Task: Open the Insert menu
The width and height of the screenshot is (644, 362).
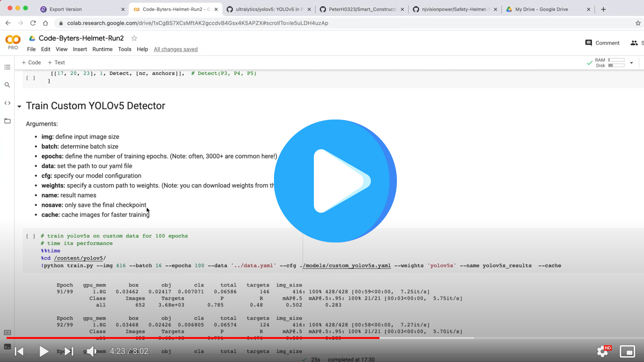Action: pyautogui.click(x=80, y=49)
